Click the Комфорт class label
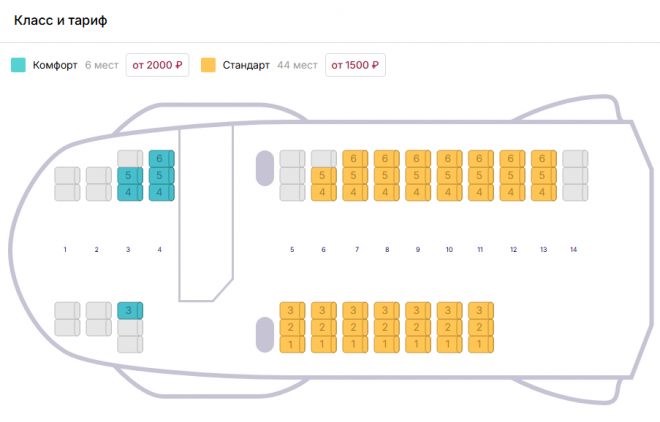The height and width of the screenshot is (422, 660). tap(55, 66)
